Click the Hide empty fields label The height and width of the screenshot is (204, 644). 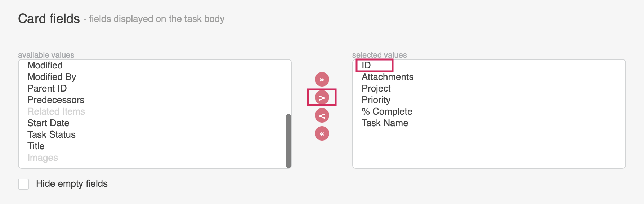click(x=72, y=184)
